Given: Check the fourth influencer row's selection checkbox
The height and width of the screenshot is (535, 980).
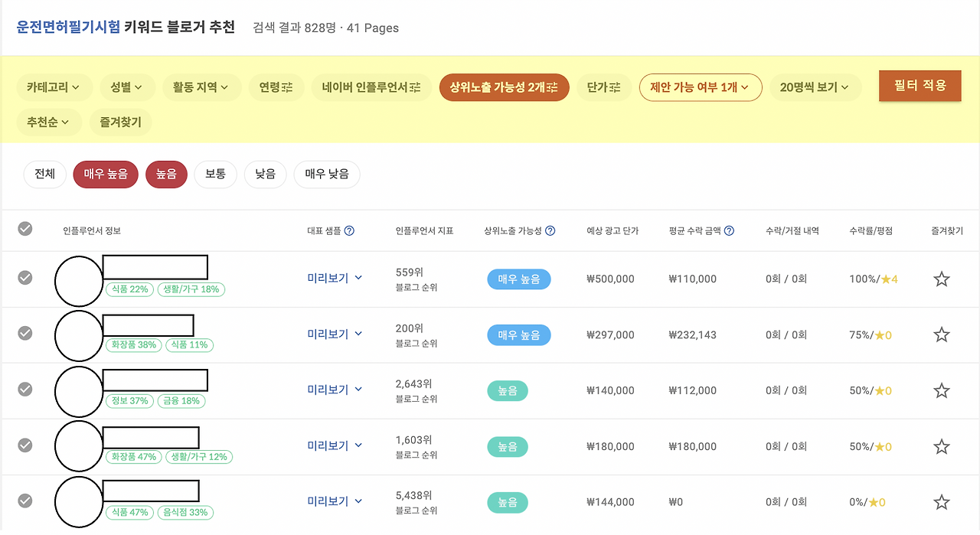Looking at the screenshot, I should point(24,445).
